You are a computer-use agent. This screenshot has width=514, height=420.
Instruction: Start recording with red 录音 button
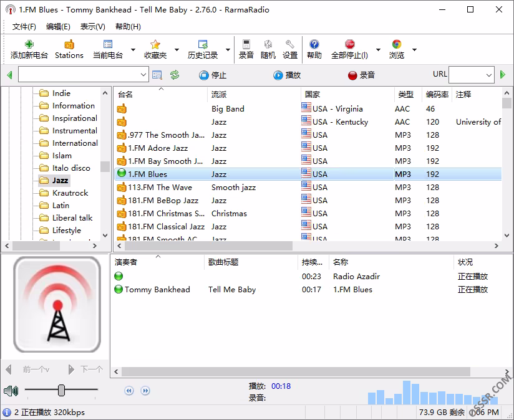361,75
